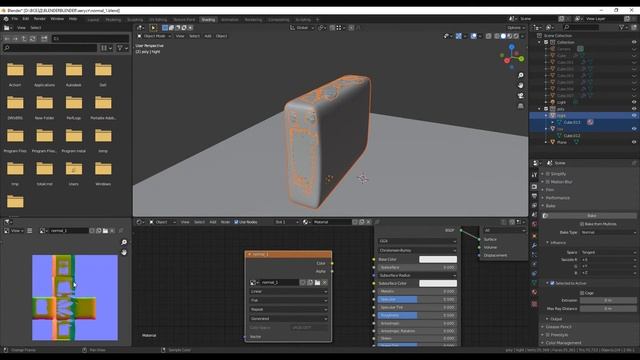Open the Space Tangent dropdown
Viewport: 640px width, 360px height.
(x=608, y=252)
